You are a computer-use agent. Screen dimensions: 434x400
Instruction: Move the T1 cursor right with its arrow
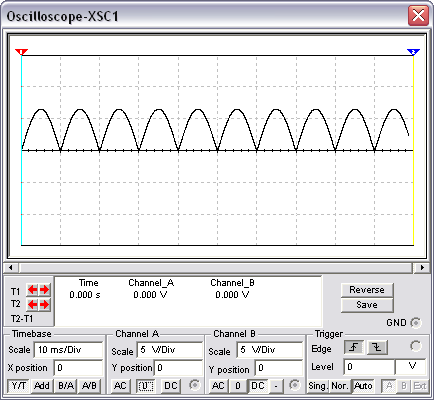[x=44, y=290]
